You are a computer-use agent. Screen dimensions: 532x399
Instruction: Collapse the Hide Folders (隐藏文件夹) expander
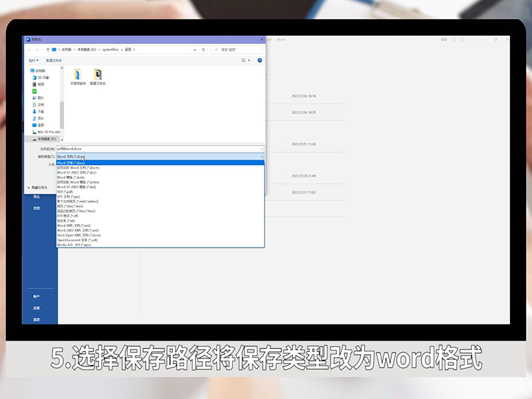click(x=37, y=188)
